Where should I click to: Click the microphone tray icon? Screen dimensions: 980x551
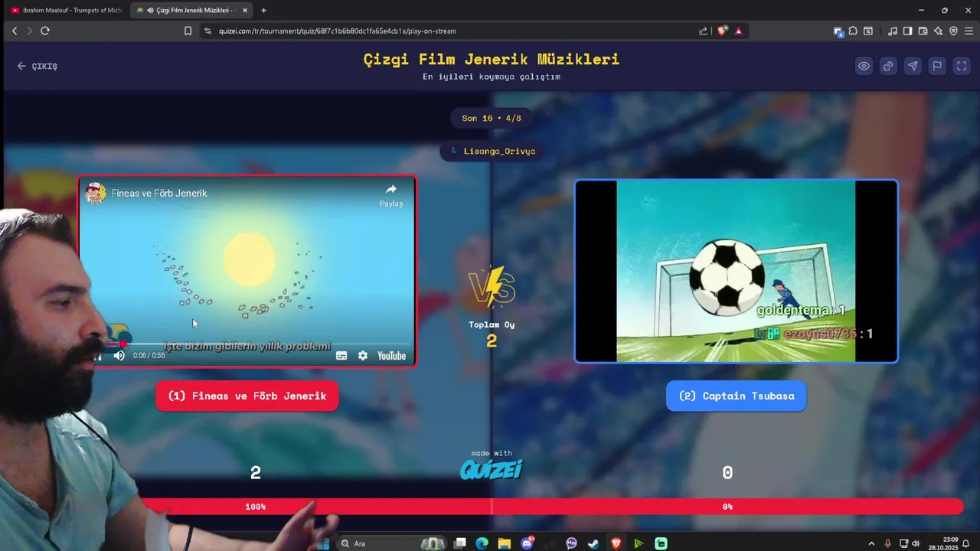point(888,543)
